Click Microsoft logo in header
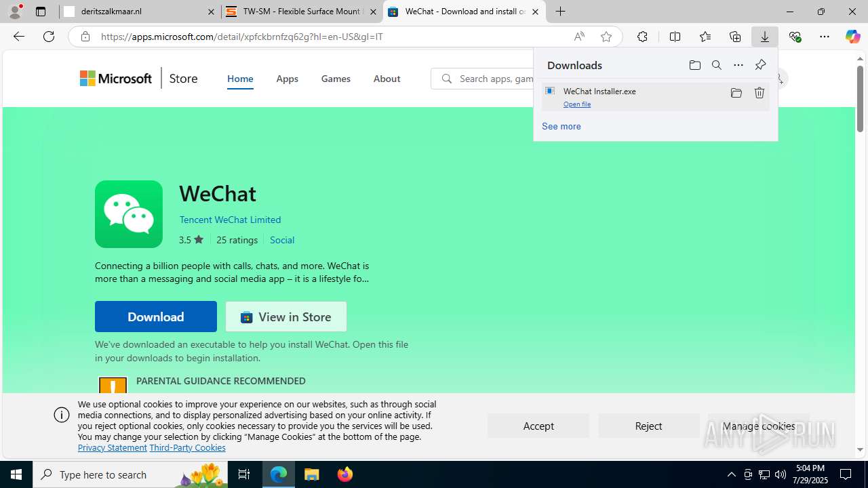Image resolution: width=868 pixels, height=488 pixels. click(116, 79)
